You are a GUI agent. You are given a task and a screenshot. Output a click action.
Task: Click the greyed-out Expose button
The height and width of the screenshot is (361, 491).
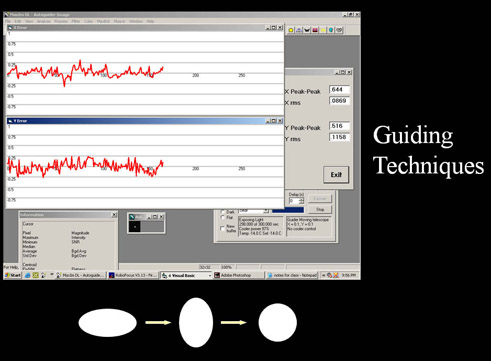[x=320, y=199]
